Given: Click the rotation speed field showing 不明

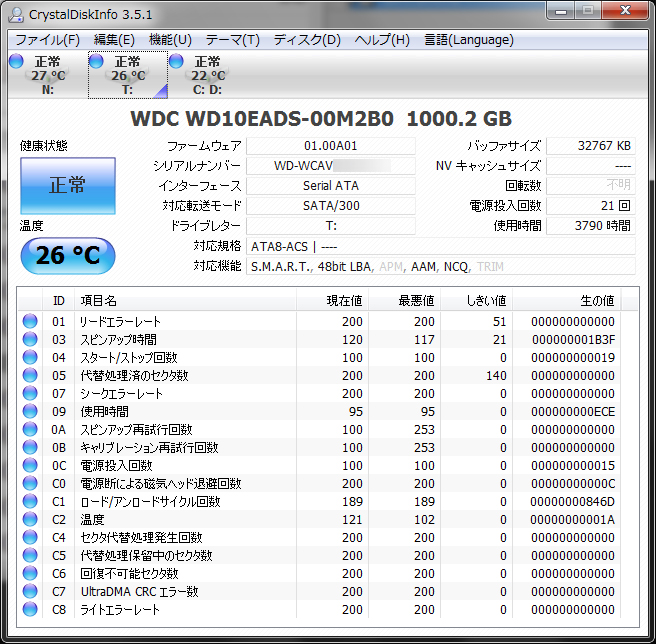Looking at the screenshot, I should click(591, 186).
